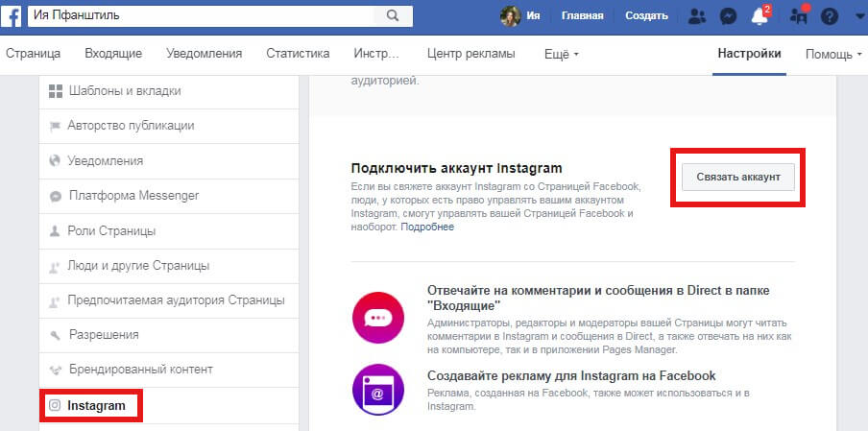Click the Facebook logo icon
The height and width of the screenshot is (431, 868).
pos(12,16)
